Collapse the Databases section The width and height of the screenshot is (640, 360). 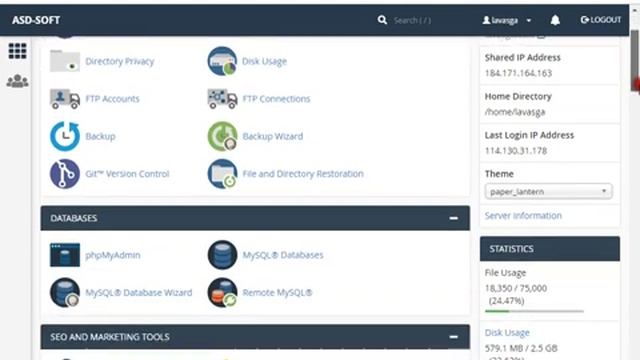point(453,218)
